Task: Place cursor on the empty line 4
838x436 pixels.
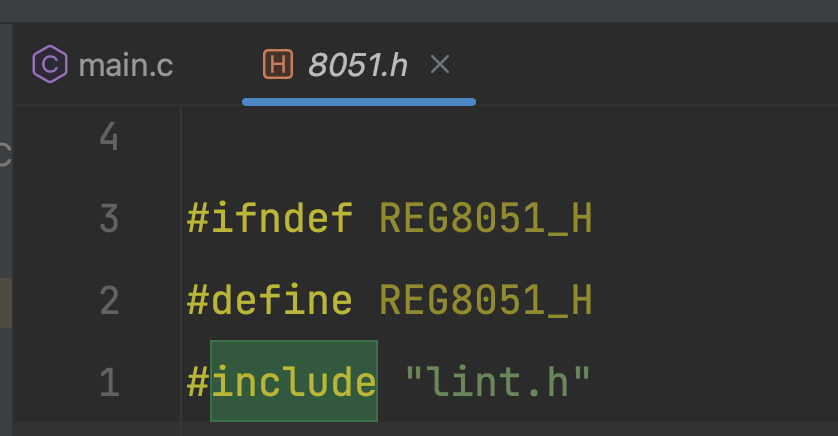Action: point(400,137)
